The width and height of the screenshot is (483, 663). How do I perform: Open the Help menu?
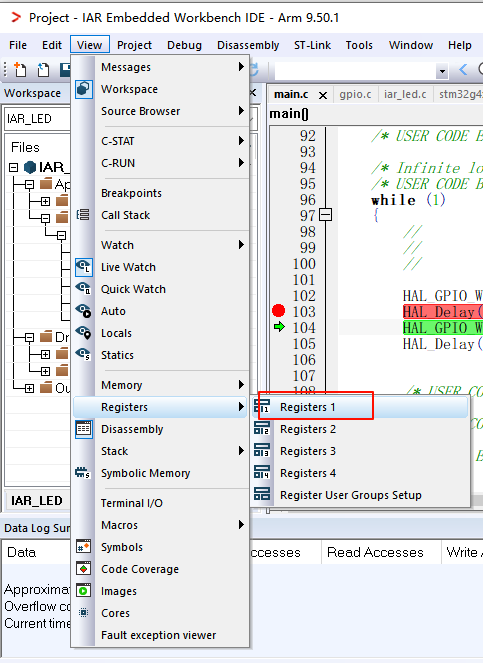point(460,45)
